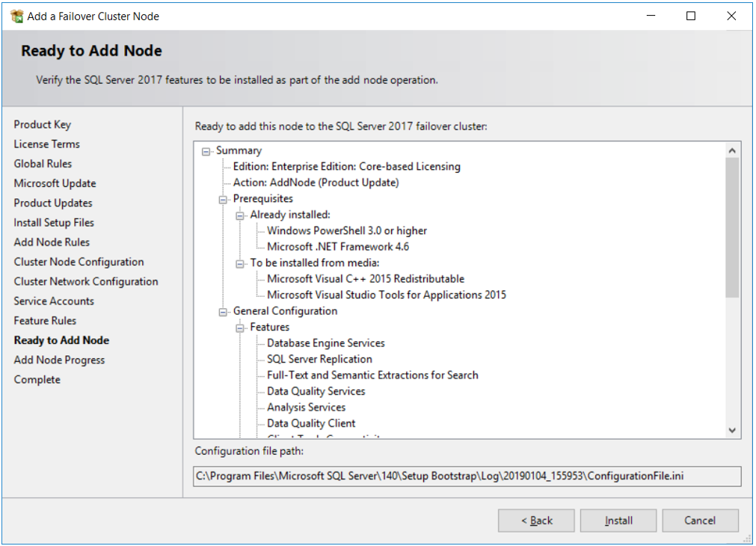Select the Add Node Progress step
Viewport: 756px width, 546px height.
tap(59, 361)
